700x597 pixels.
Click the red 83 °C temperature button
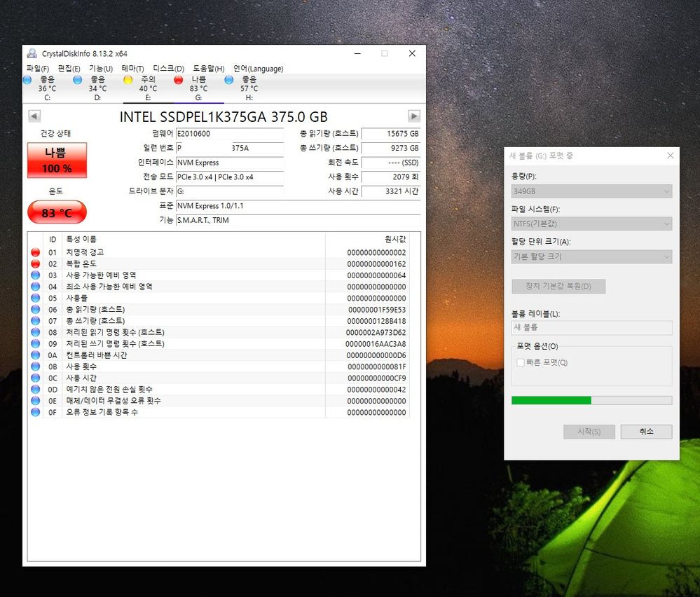(57, 212)
